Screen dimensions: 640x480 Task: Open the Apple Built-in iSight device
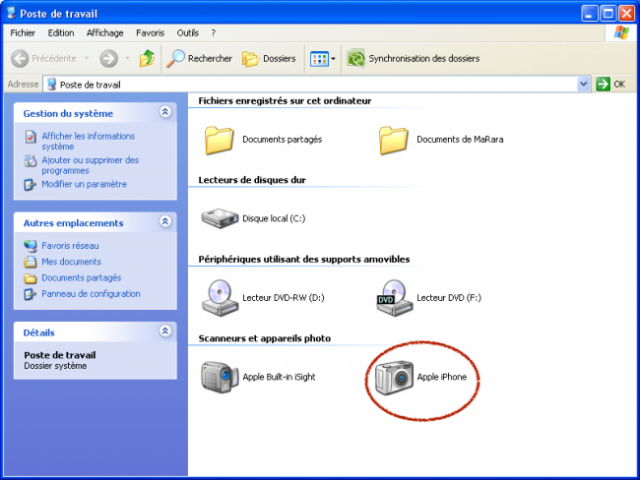tap(220, 377)
